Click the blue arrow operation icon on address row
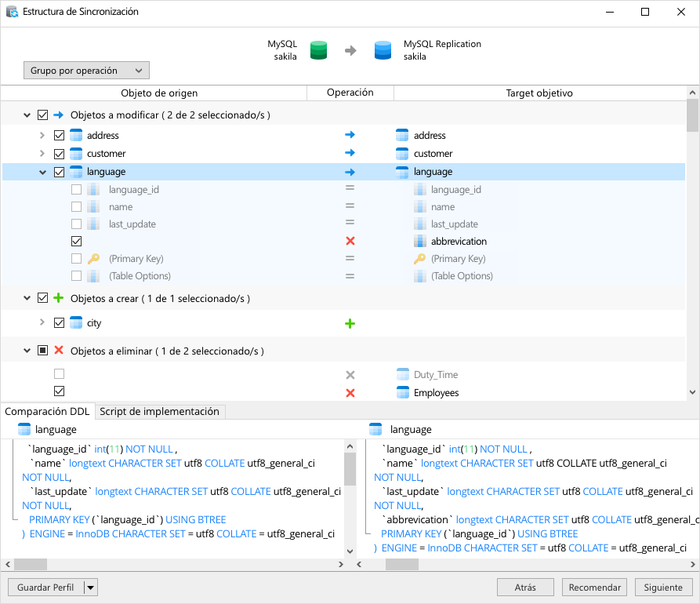 (x=350, y=135)
